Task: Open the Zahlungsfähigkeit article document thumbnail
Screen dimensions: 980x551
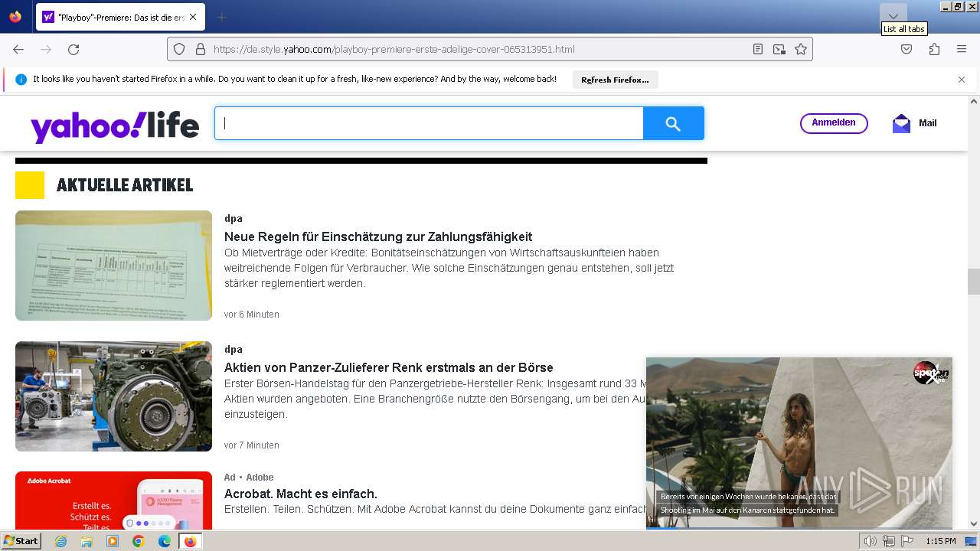Action: 113,266
